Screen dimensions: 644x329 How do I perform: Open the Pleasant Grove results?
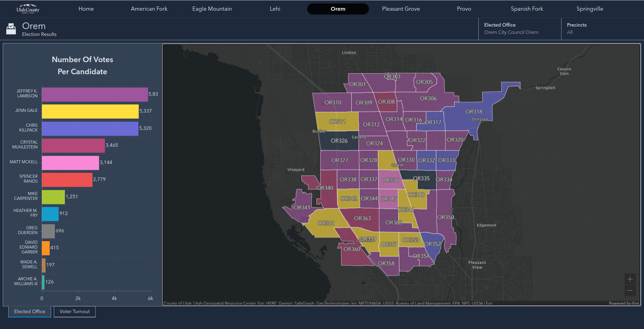(x=401, y=9)
